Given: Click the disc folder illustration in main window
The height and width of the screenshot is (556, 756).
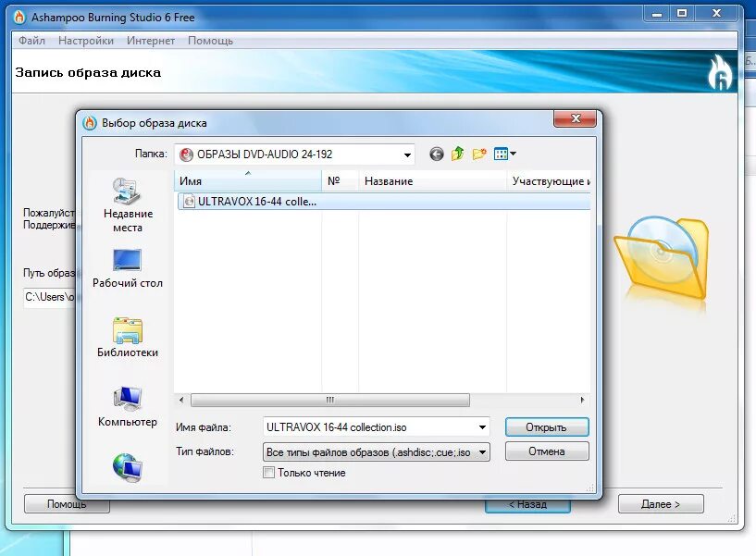Looking at the screenshot, I should tap(662, 258).
